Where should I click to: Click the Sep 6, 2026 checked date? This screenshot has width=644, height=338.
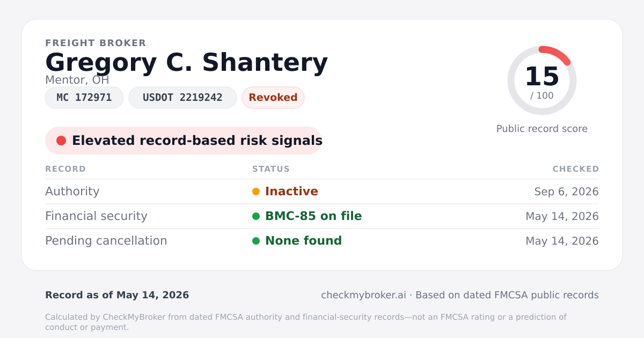pos(567,192)
